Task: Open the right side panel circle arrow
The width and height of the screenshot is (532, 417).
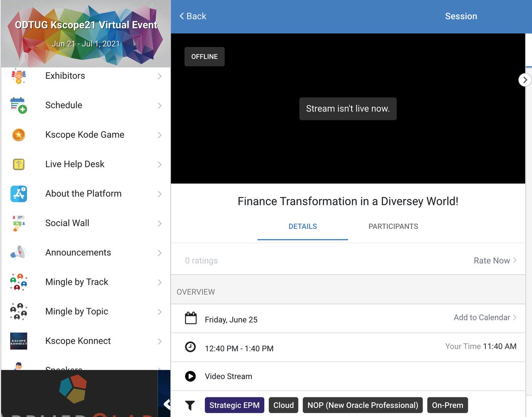Action: (525, 80)
